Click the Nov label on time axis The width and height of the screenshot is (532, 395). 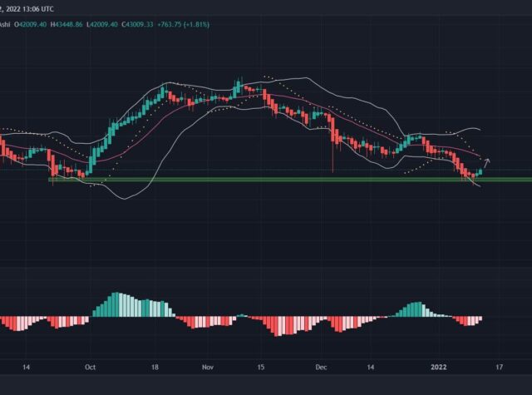coord(208,366)
